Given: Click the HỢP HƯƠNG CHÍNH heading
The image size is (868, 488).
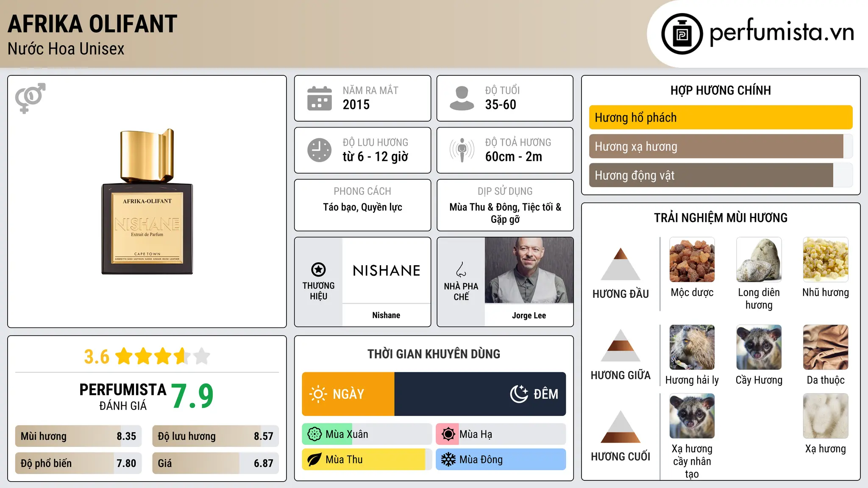Looking at the screenshot, I should tap(721, 90).
